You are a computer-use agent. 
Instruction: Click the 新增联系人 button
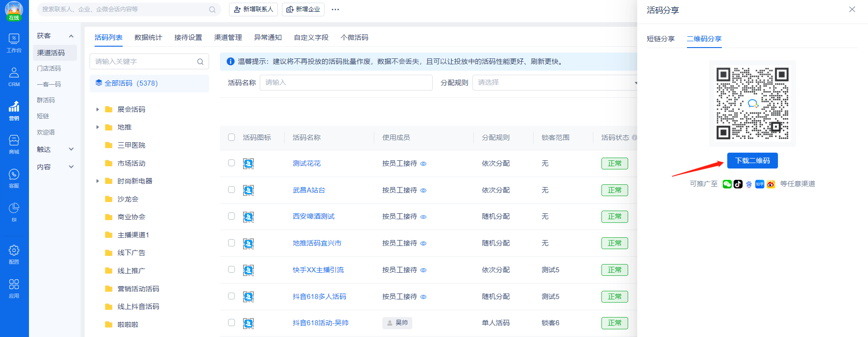click(253, 10)
